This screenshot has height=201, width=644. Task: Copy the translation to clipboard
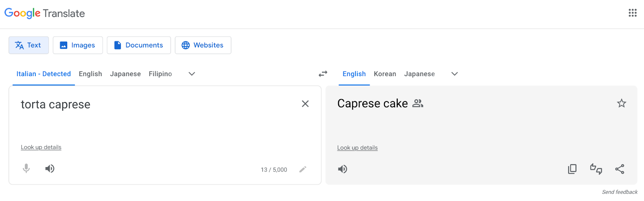pos(572,169)
